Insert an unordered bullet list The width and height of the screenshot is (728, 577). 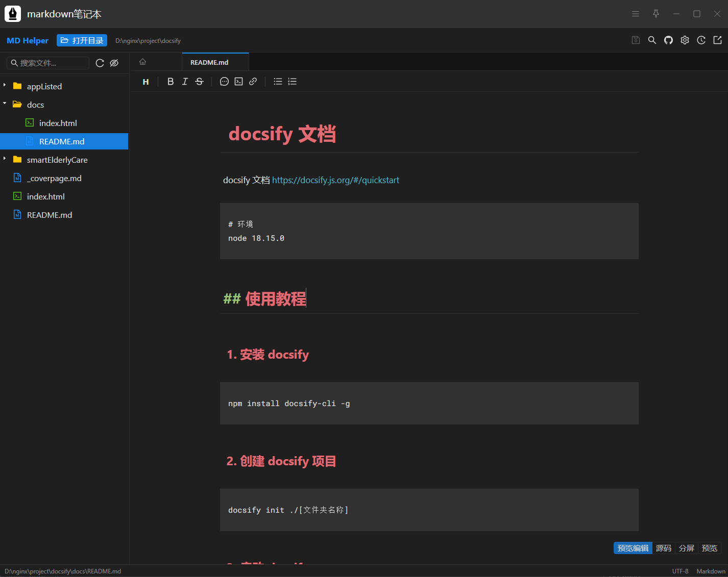coord(278,82)
